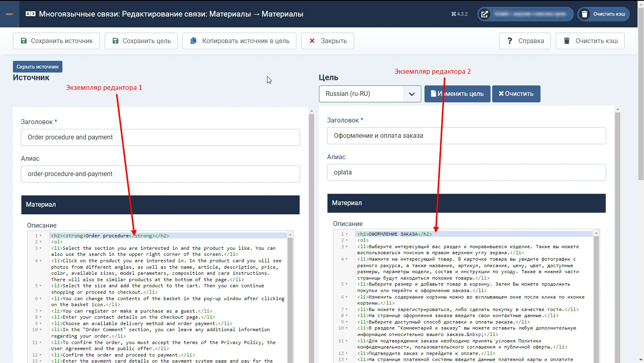Screen dimensions: 644x363
Task: Click Скрыть источник button
Action: tap(37, 66)
